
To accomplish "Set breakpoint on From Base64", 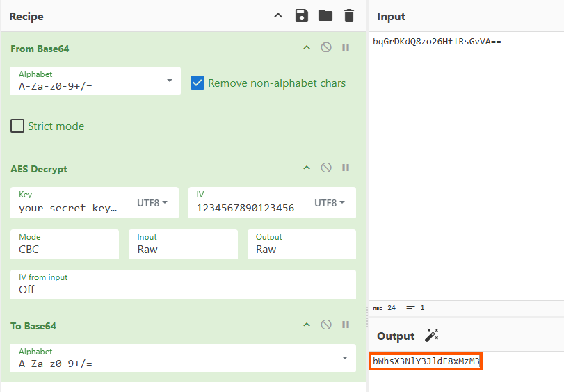I will 346,47.
